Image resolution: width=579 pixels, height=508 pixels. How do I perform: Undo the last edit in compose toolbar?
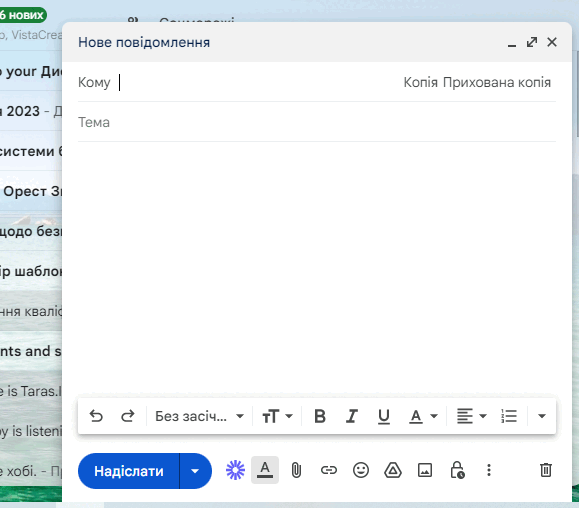(96, 416)
